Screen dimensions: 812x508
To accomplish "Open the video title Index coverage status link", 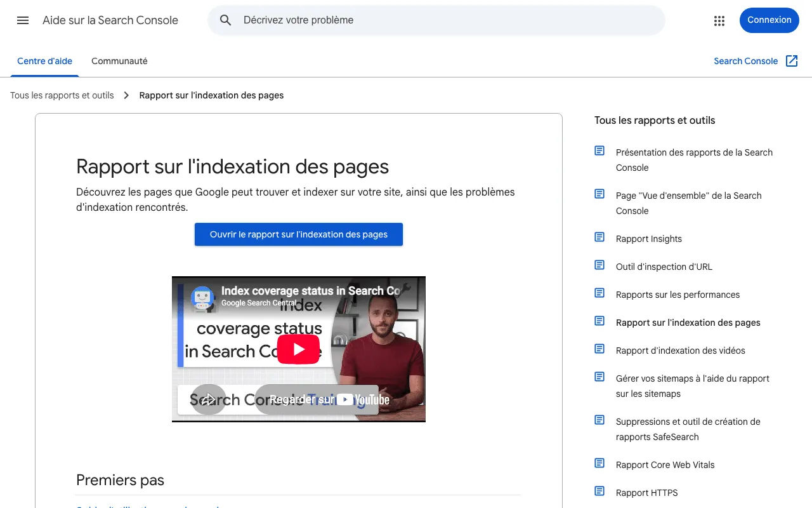I will [311, 291].
